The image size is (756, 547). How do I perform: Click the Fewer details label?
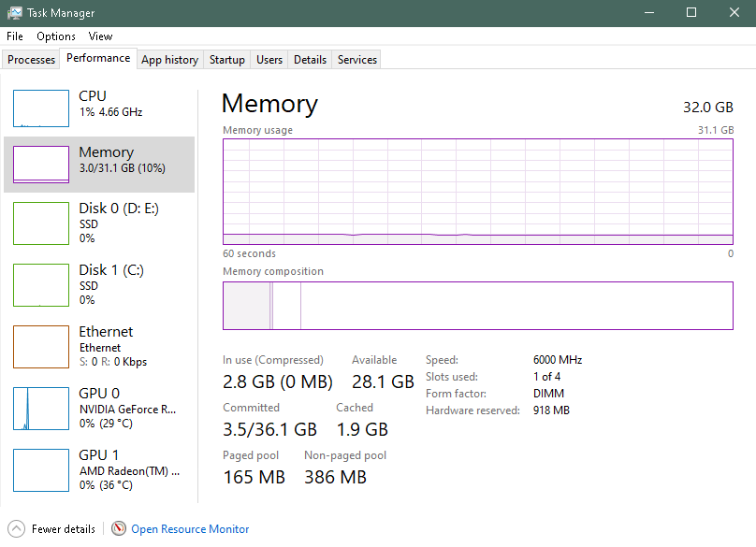pos(64,529)
